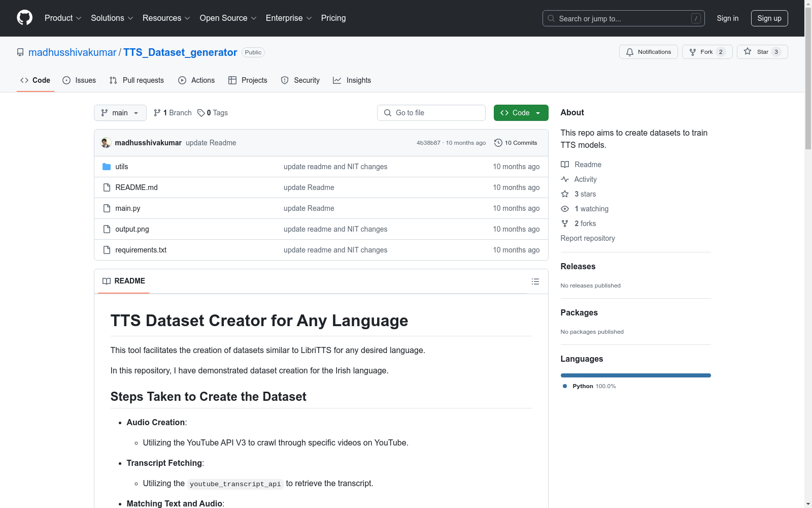Open the Pull requests tab
The image size is (812, 508).
point(137,80)
